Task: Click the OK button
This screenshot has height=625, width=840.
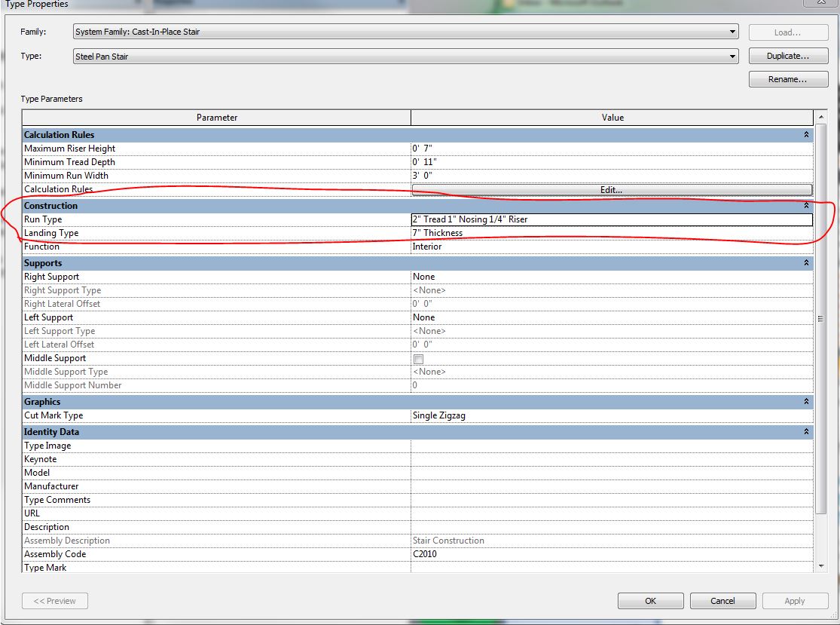Action: (x=650, y=601)
